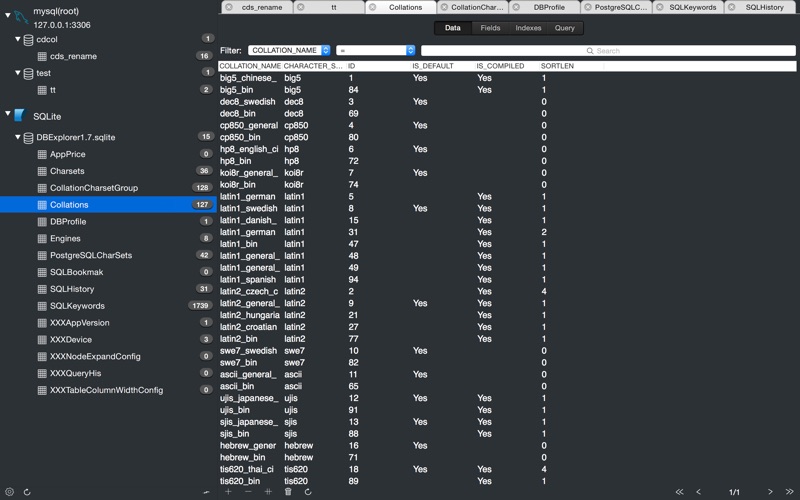The height and width of the screenshot is (500, 800).
Task: Remove row with minus icon
Action: [x=248, y=491]
